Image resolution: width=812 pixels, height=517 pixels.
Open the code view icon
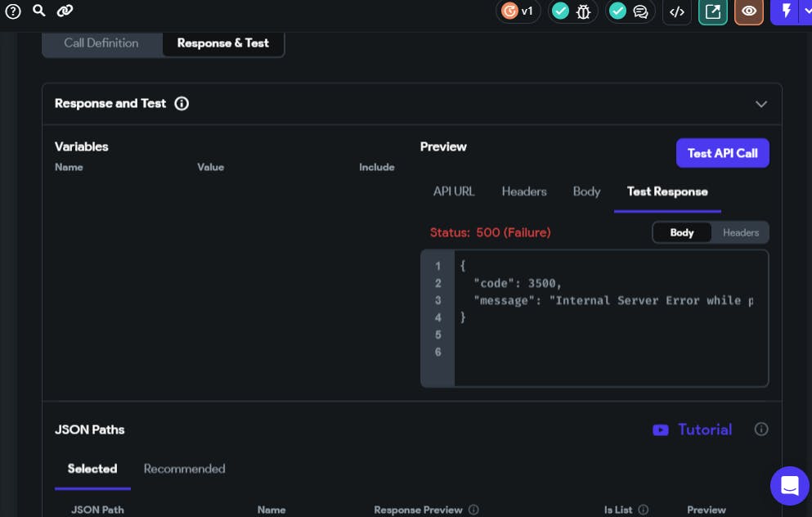tap(676, 11)
